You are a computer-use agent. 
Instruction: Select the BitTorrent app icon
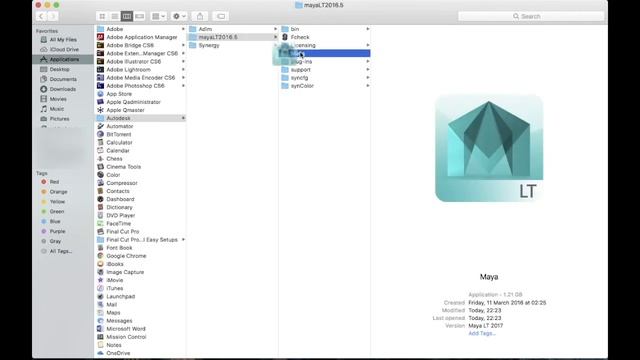point(100,134)
